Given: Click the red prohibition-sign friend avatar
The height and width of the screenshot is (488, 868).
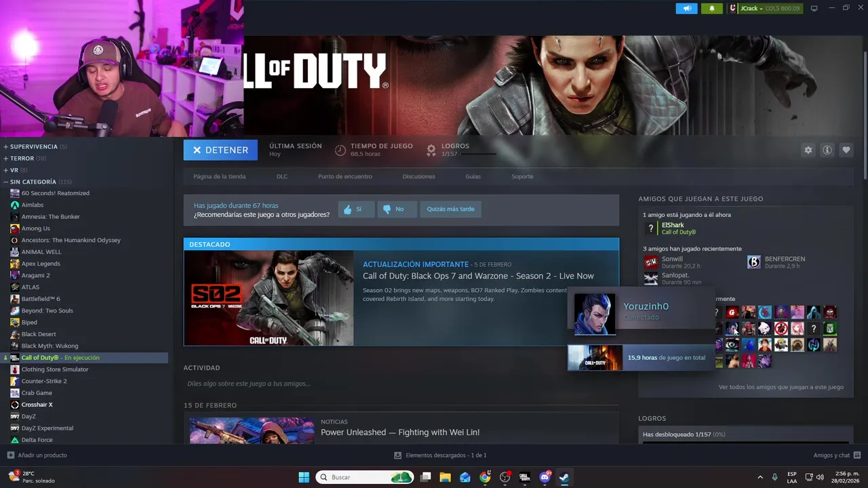Looking at the screenshot, I should coord(781,329).
